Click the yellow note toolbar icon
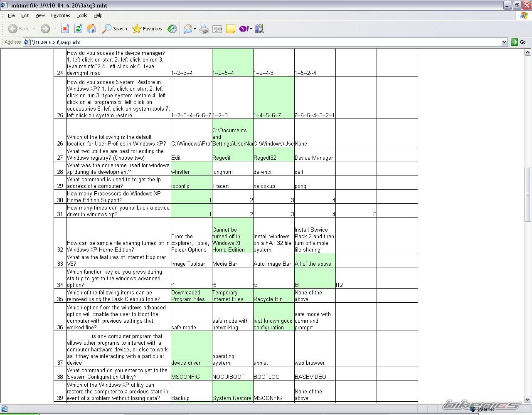 coord(231,29)
